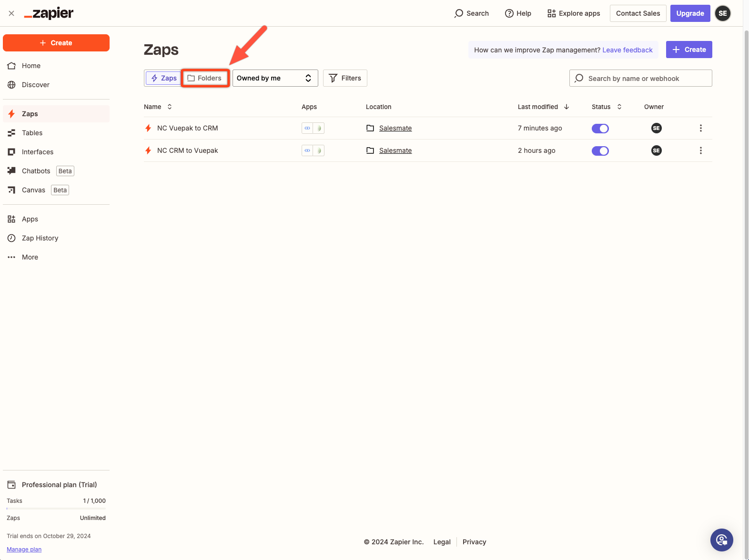Open the SE account avatar menu
This screenshot has width=749, height=560.
click(x=723, y=13)
